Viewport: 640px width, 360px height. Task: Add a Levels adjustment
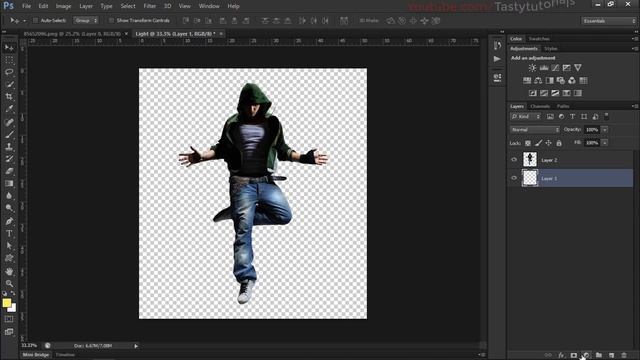pyautogui.click(x=544, y=68)
